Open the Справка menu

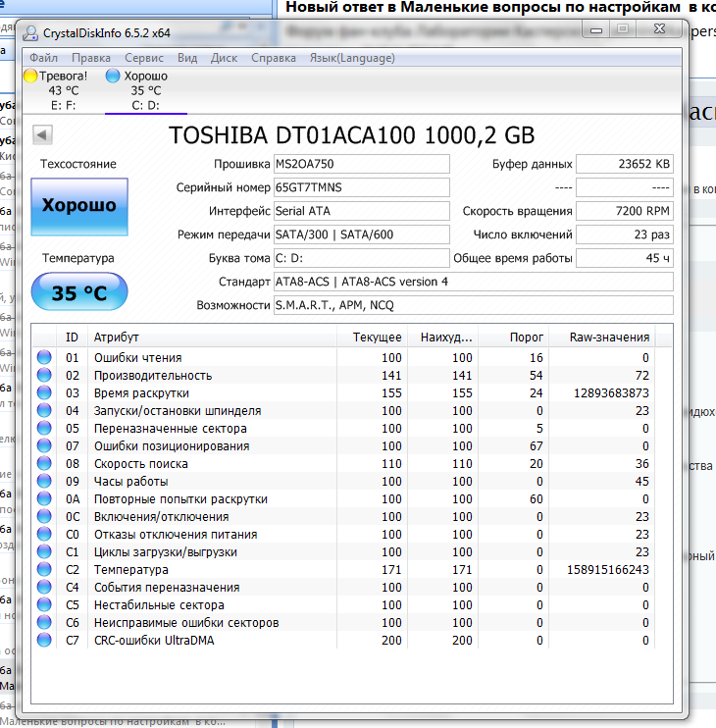[274, 58]
